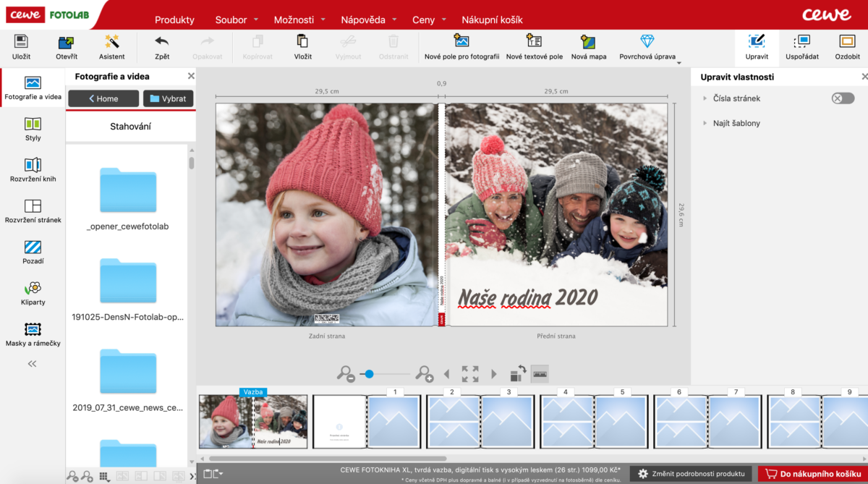This screenshot has width=868, height=484.
Task: Open thumbnail grid size dropdown
Action: tap(103, 476)
